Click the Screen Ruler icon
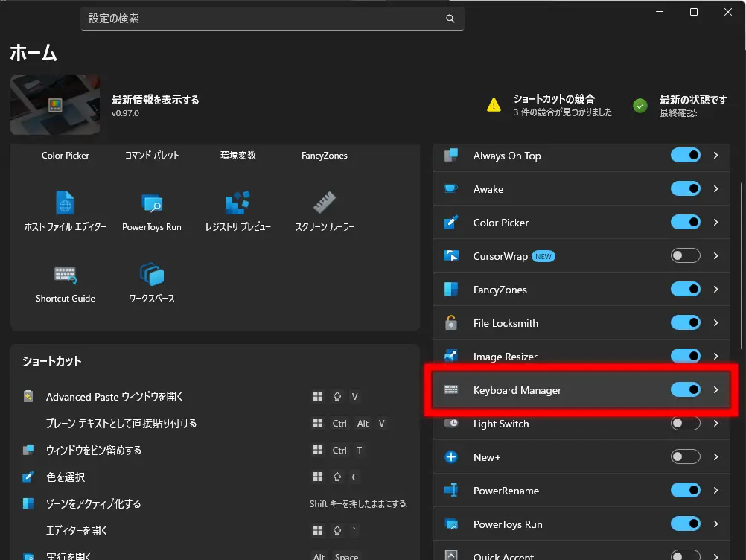This screenshot has width=746, height=560. click(x=325, y=203)
